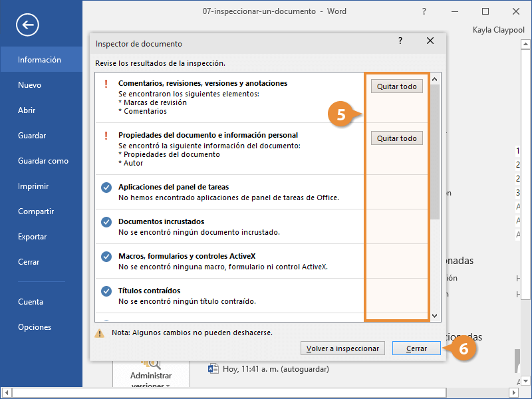Click the horizontal scrollbar left arrow
The image size is (532, 399).
click(x=7, y=393)
